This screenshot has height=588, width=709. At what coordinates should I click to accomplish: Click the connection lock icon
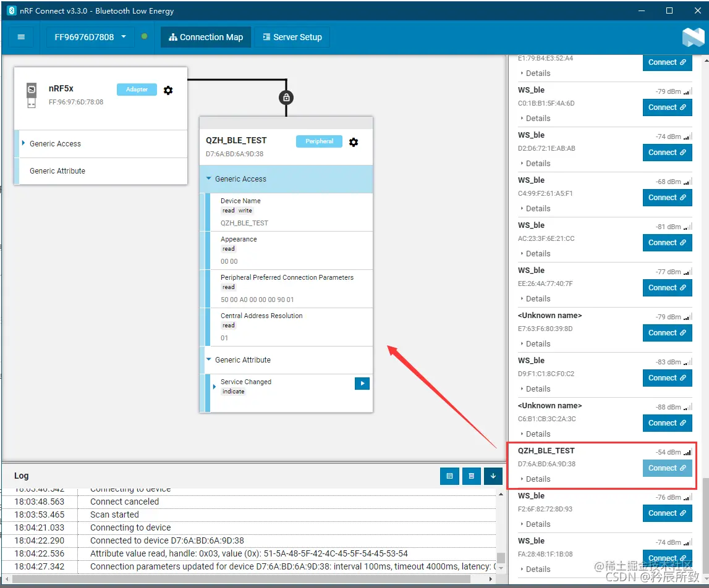click(x=286, y=97)
